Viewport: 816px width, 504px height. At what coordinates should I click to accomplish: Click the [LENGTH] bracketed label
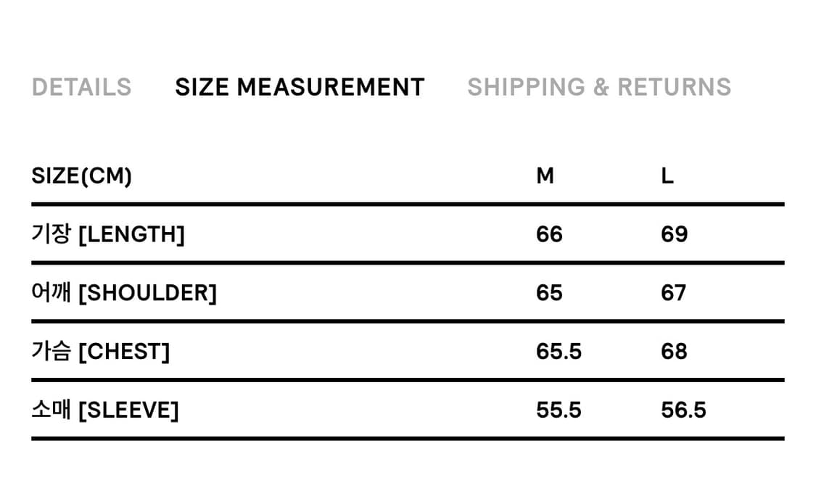131,234
